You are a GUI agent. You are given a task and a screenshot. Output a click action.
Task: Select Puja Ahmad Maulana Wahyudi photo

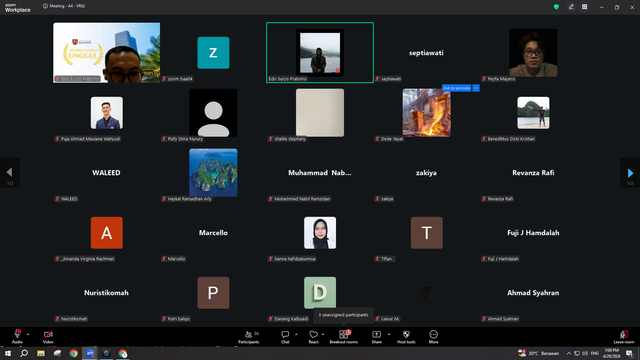pos(107,113)
